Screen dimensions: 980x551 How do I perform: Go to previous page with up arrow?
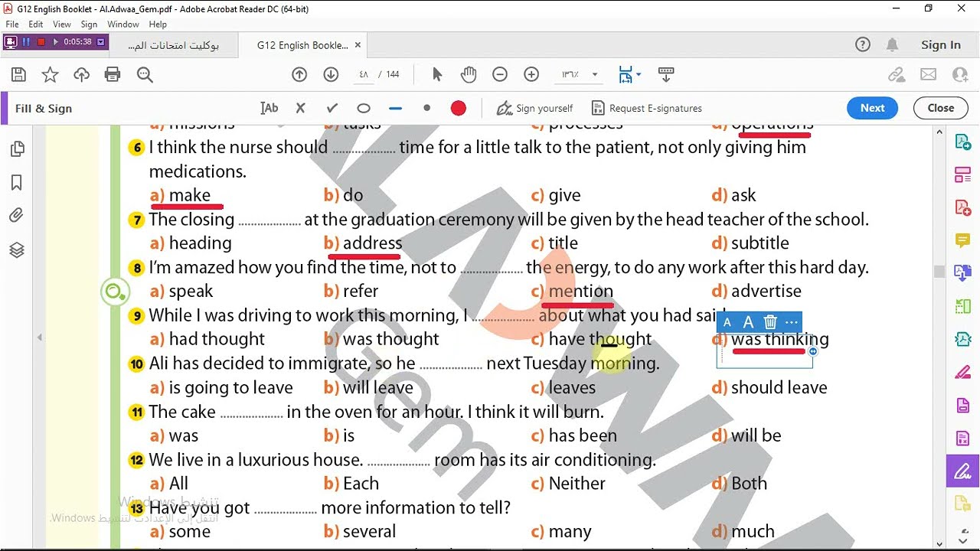click(299, 74)
